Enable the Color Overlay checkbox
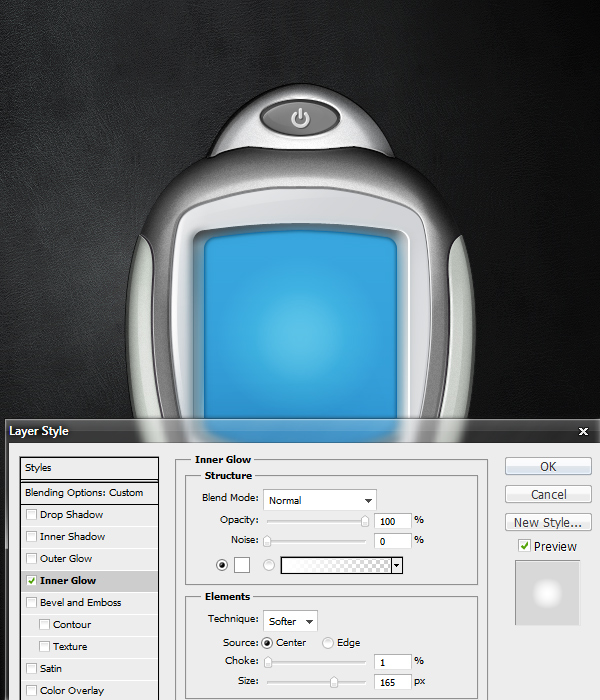Screen dimensions: 600x700 tap(31, 690)
